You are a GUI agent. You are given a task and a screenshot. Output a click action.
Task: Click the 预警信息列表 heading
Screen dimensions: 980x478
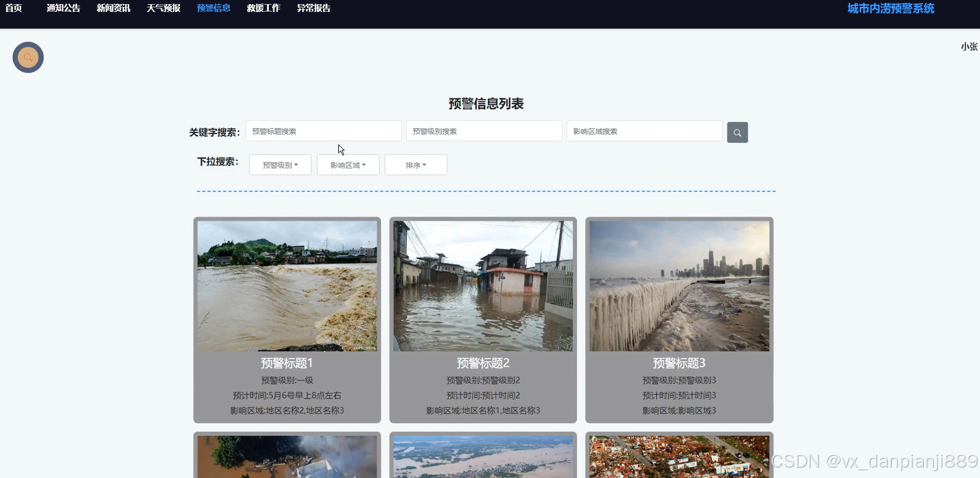pos(486,104)
